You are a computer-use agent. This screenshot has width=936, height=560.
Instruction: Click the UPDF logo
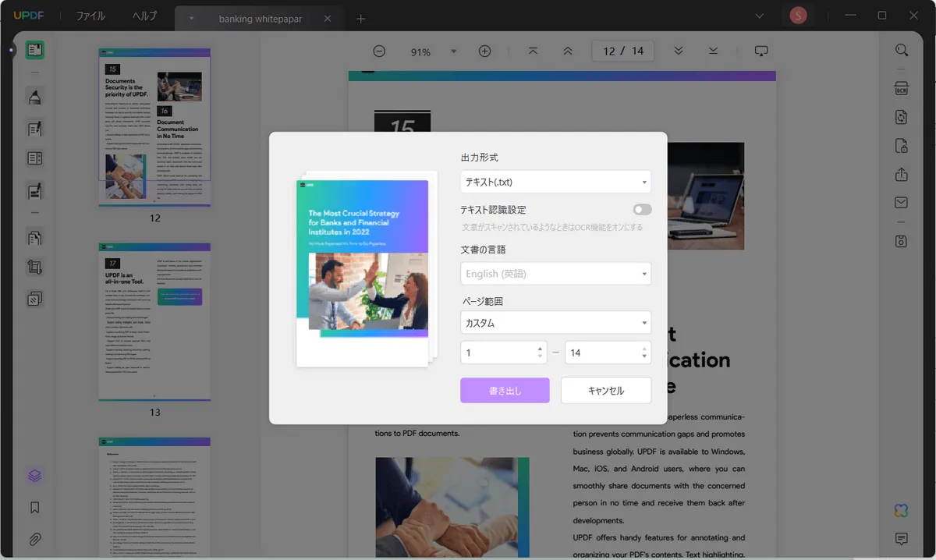(x=29, y=16)
